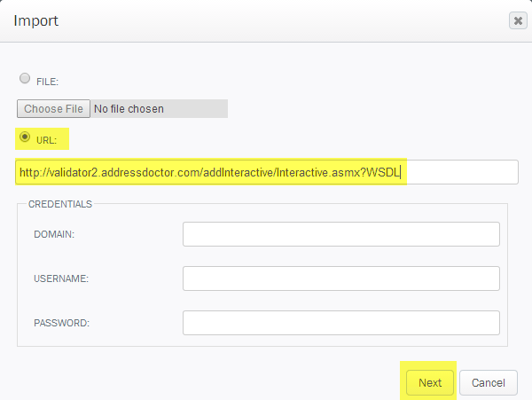Click the 'DOMAIN:' label
This screenshot has width=532, height=400.
[54, 234]
